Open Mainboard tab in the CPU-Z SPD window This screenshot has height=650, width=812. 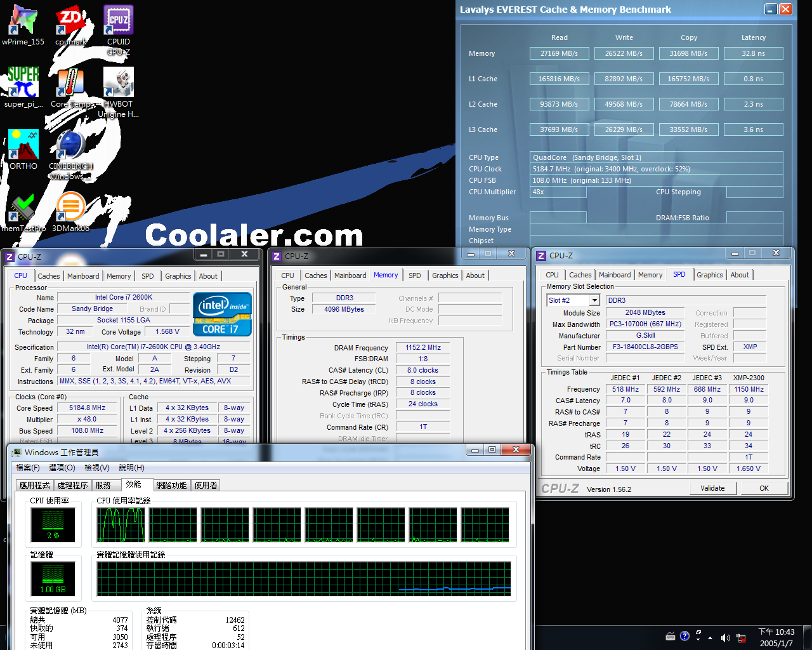pos(615,275)
